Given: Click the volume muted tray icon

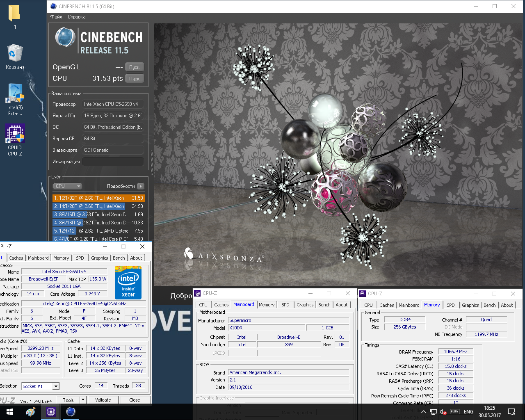Looking at the screenshot, I should point(443,412).
